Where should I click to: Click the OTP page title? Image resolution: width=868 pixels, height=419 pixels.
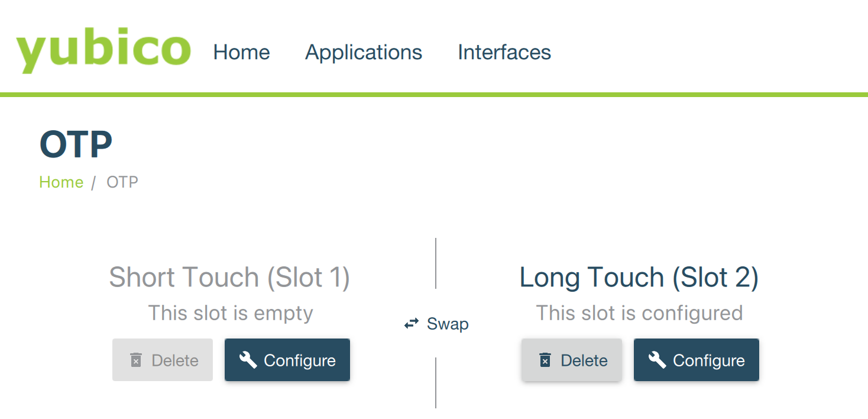[76, 144]
